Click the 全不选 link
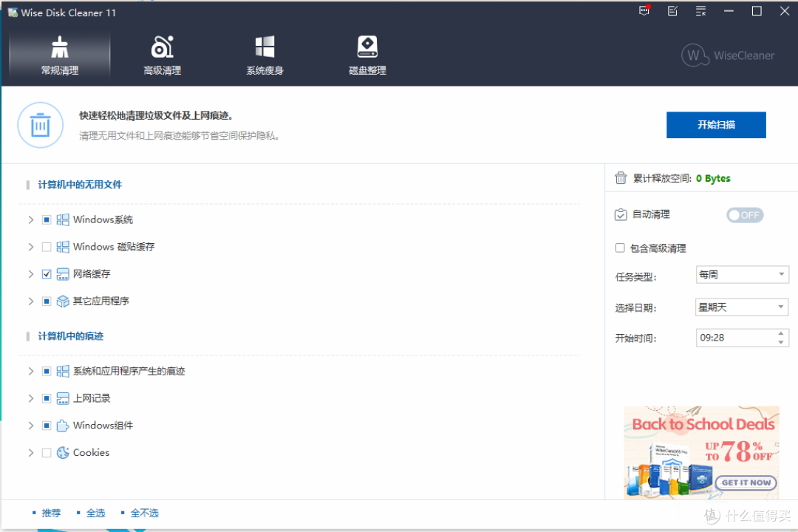The height and width of the screenshot is (532, 798). (x=145, y=514)
